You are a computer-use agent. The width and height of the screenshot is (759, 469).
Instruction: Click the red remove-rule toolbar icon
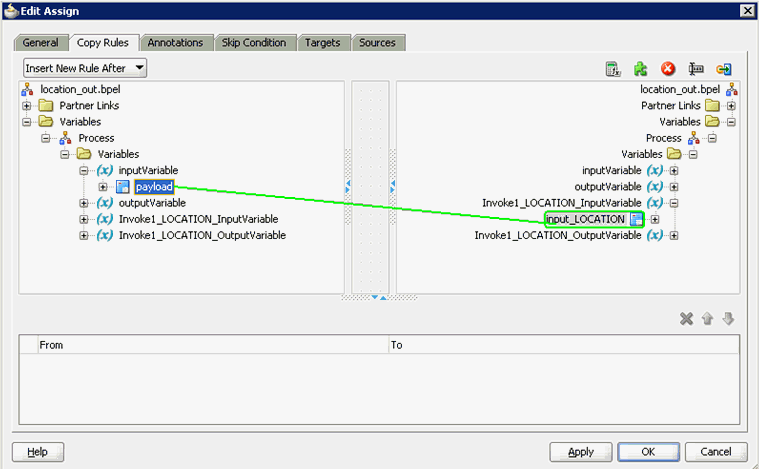point(668,69)
